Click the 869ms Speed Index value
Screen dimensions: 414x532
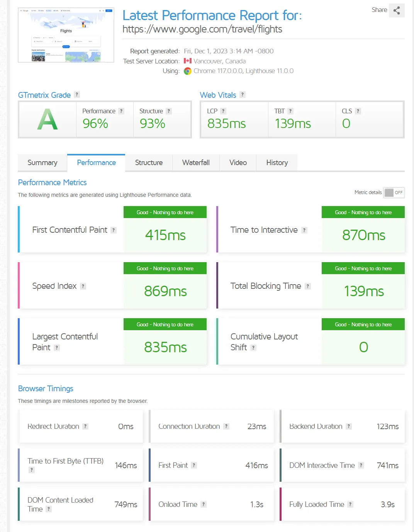coord(165,291)
